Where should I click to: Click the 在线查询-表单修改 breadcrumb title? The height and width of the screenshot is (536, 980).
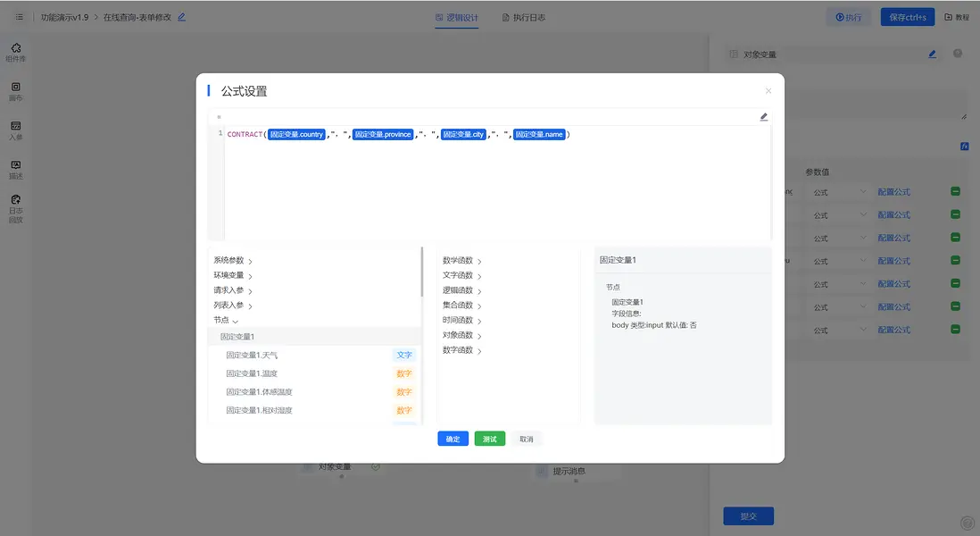[x=137, y=17]
